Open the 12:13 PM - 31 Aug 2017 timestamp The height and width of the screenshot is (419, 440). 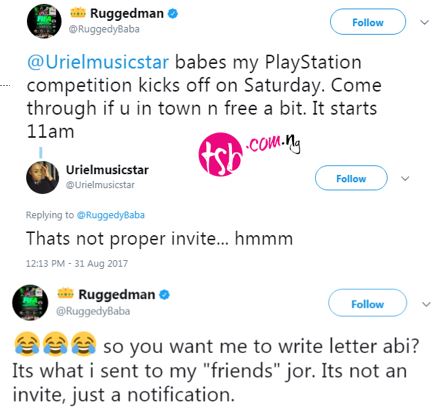tap(77, 263)
